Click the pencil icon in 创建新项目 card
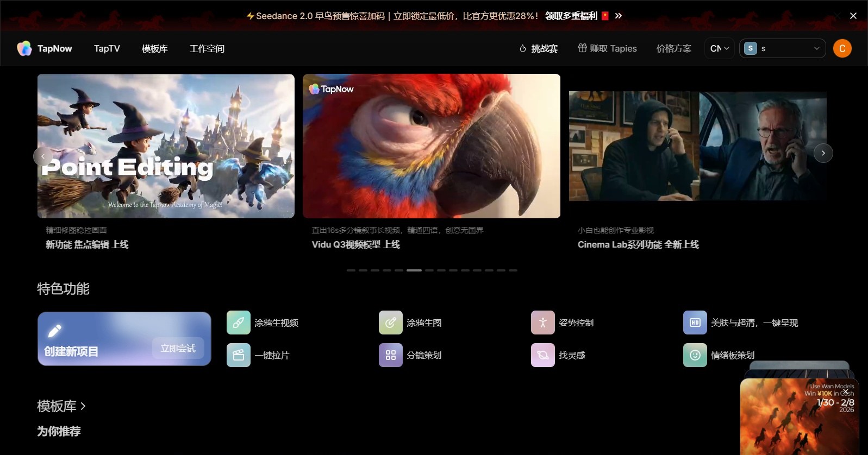This screenshot has height=455, width=868. pyautogui.click(x=55, y=331)
